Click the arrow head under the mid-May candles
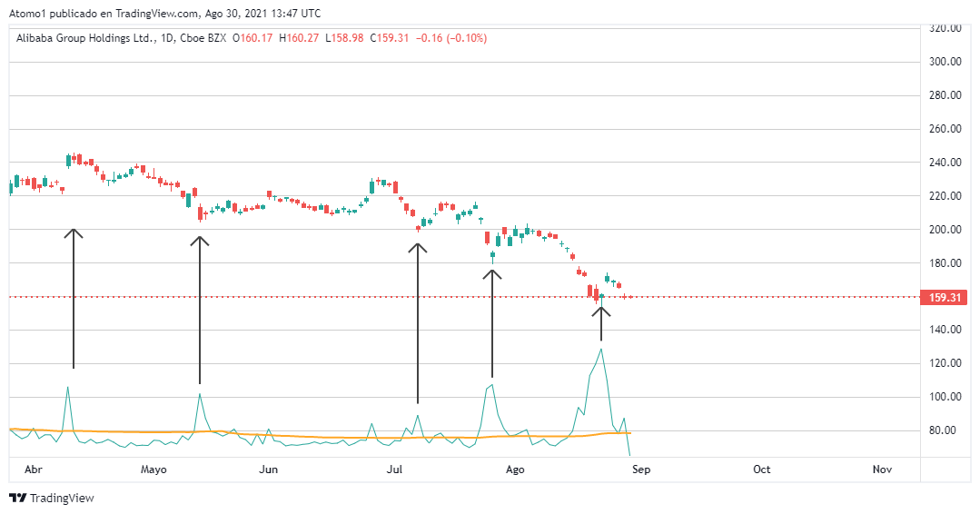This screenshot has height=514, width=980. coord(199,241)
